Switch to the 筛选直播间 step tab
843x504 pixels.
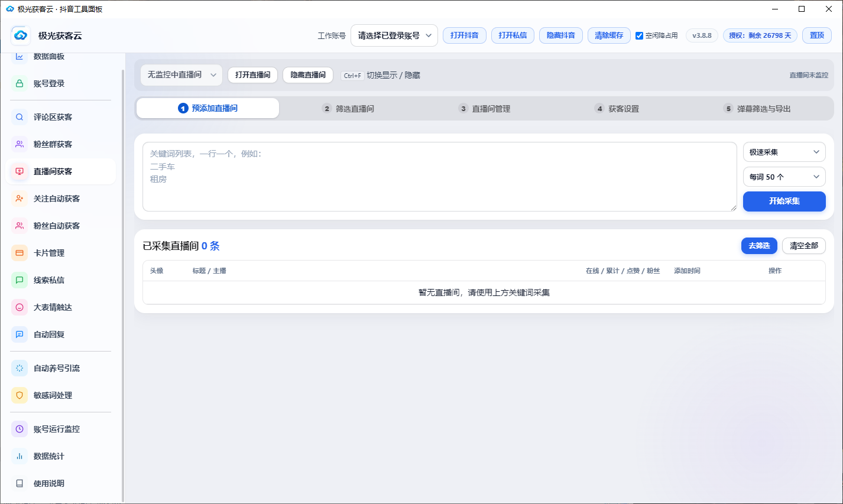[348, 109]
